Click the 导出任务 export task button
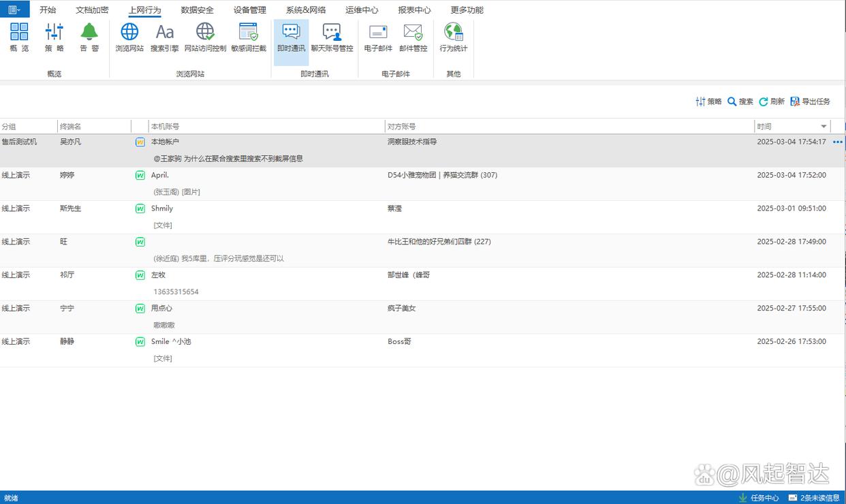This screenshot has height=504, width=846. [x=810, y=101]
